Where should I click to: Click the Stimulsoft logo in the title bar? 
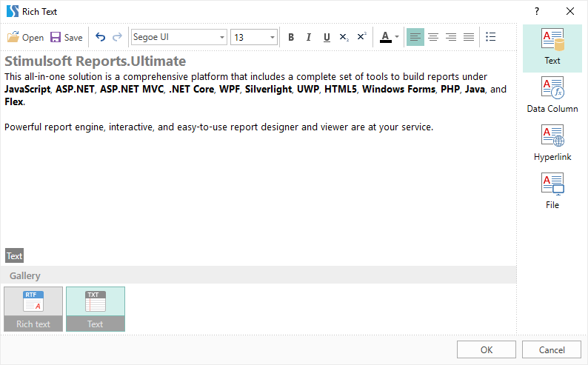[x=13, y=11]
